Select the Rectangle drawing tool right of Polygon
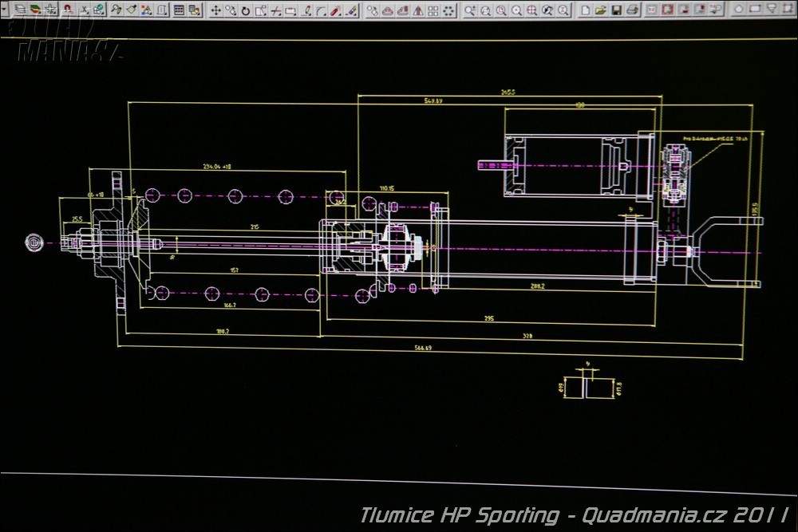 click(x=755, y=9)
